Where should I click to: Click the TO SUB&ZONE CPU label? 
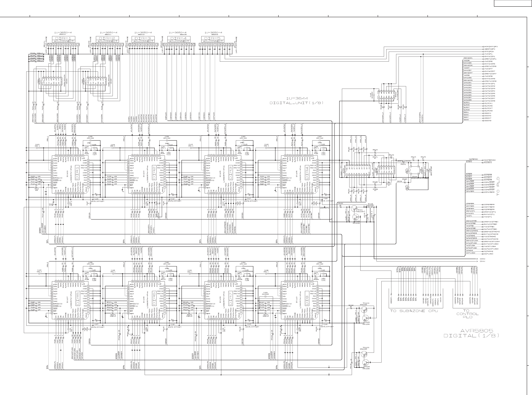414,311
